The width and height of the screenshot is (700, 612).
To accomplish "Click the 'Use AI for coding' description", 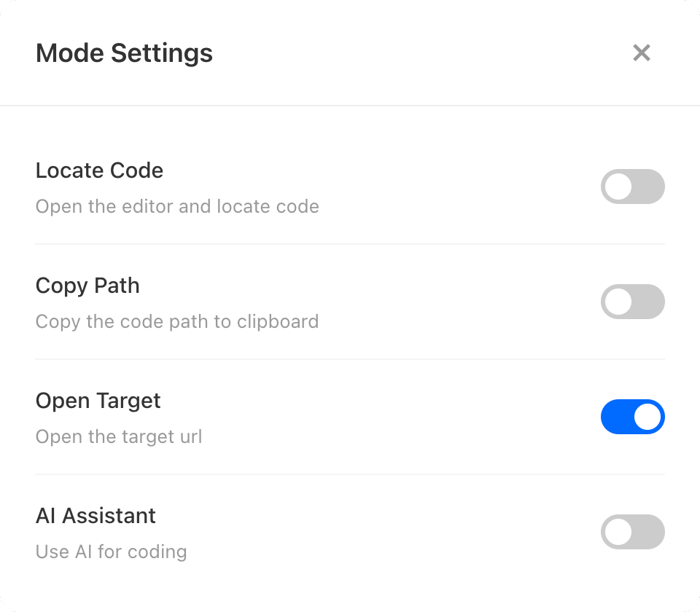I will 111,552.
